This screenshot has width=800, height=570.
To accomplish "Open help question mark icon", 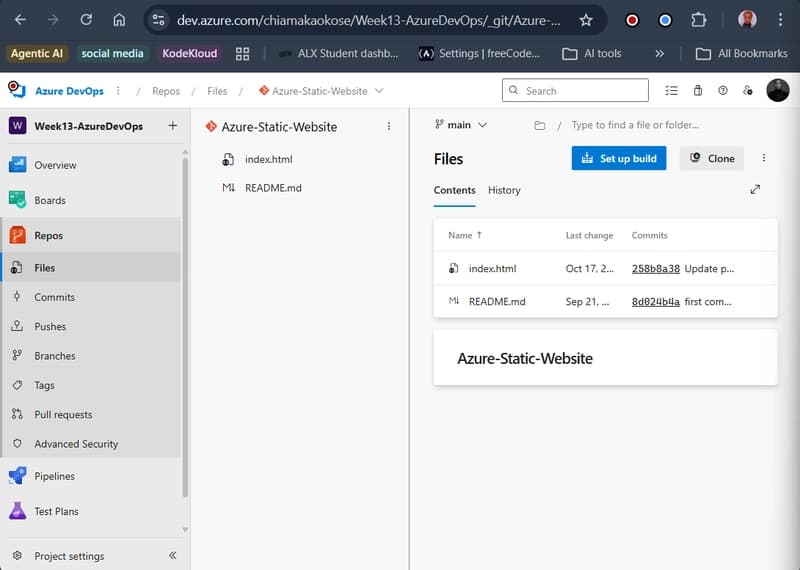I will pyautogui.click(x=722, y=90).
